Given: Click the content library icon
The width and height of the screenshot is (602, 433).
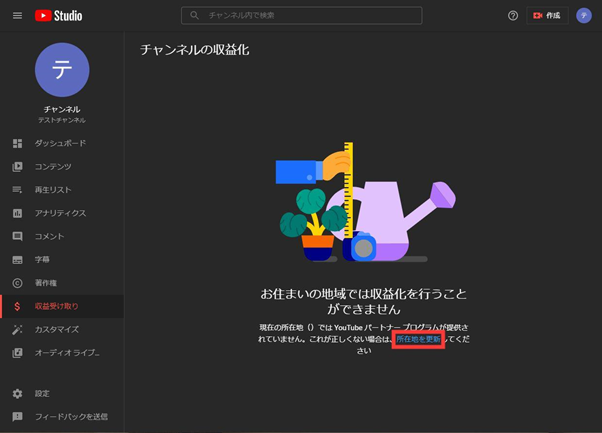Looking at the screenshot, I should (x=17, y=167).
